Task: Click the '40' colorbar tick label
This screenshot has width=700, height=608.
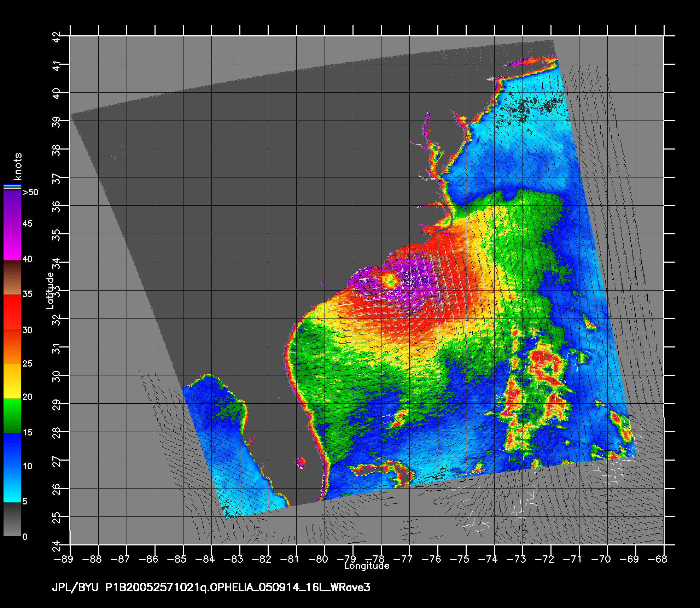Action: click(x=28, y=259)
